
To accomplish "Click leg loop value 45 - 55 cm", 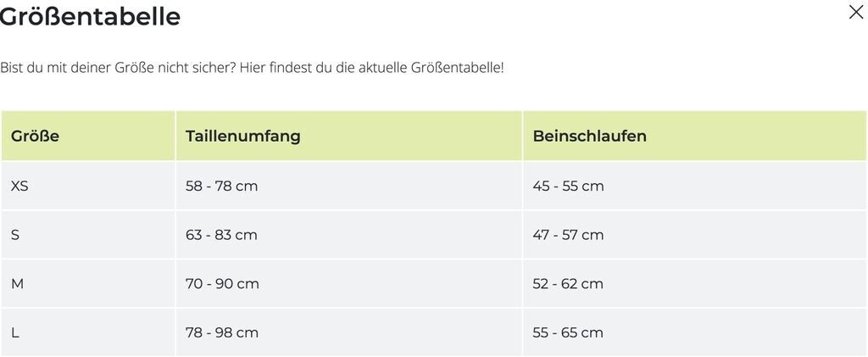I will click(568, 186).
